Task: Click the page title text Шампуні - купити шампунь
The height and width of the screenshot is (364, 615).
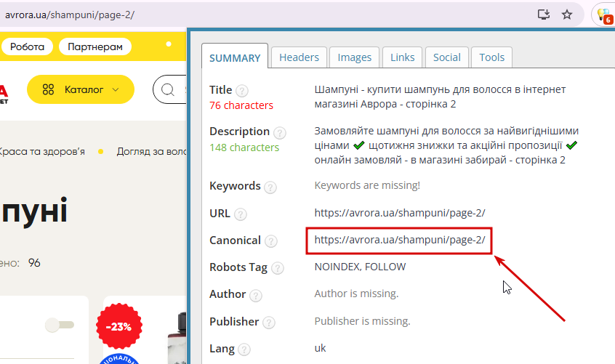Action: (440, 97)
